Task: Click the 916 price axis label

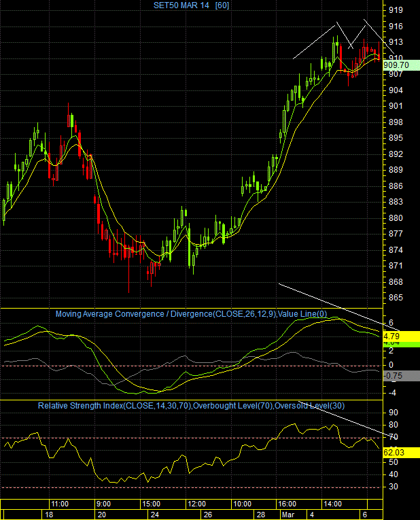Action: click(396, 27)
